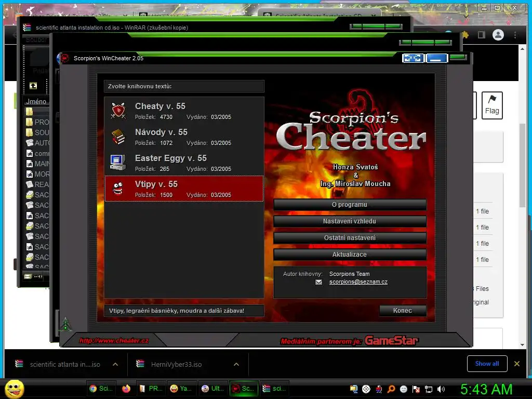The image size is (532, 399).
Task: Switch to Firefox in the taskbar
Action: [126, 389]
